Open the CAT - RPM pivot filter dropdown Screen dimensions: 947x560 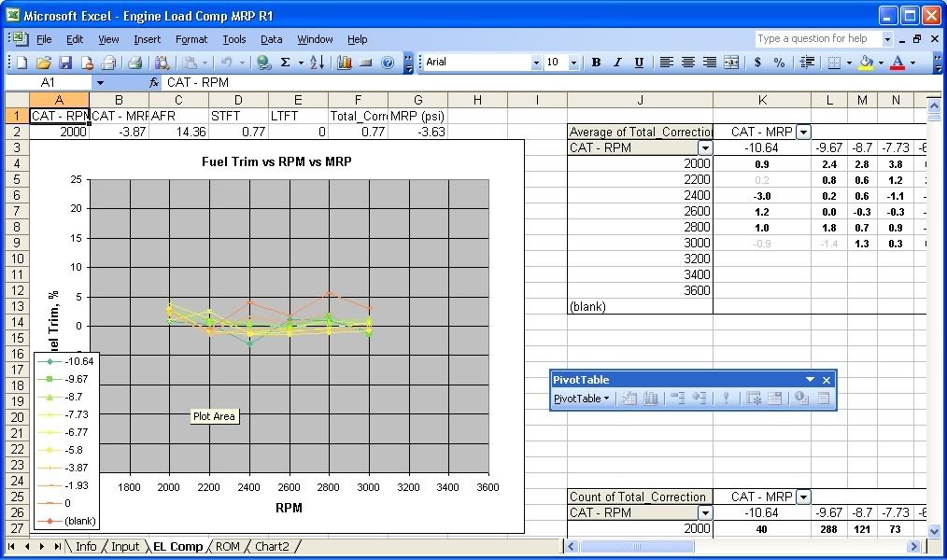pyautogui.click(x=705, y=148)
